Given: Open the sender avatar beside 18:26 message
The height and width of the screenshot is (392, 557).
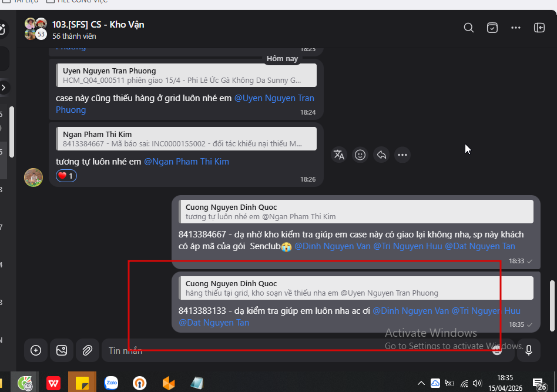Looking at the screenshot, I should coord(33,177).
